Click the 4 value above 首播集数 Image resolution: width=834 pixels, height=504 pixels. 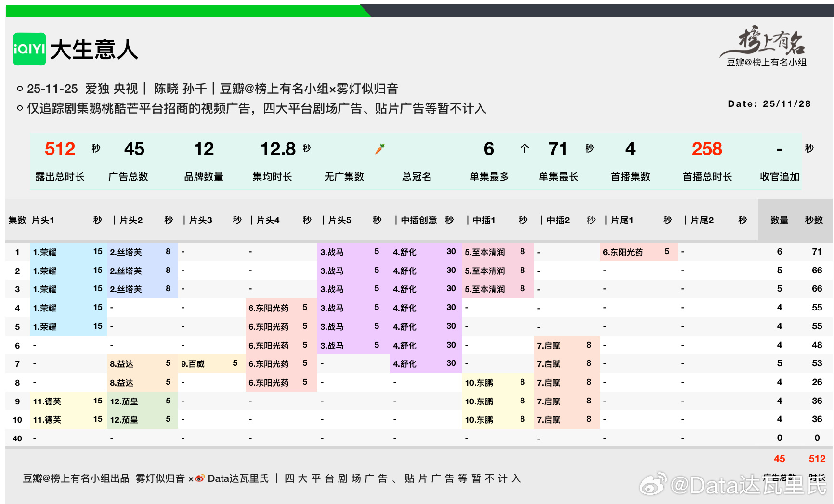(x=630, y=149)
